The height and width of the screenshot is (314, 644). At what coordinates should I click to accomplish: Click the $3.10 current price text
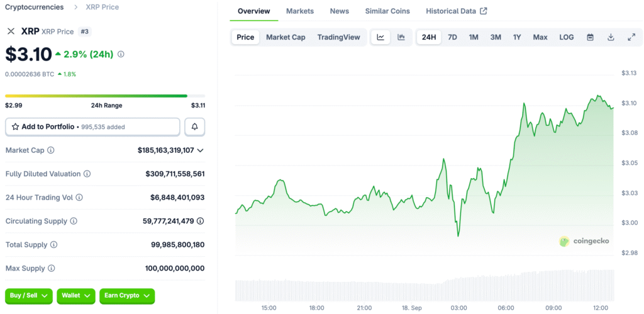tap(29, 54)
